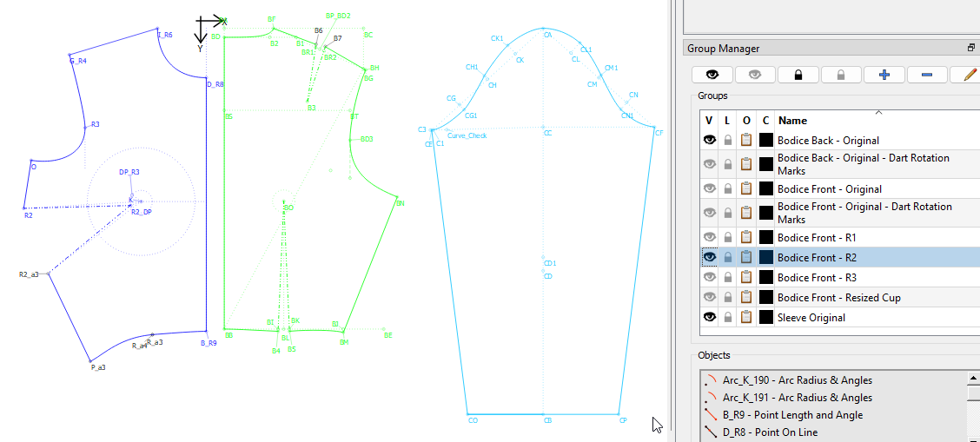Open objects clipboard icon for Sleeve Original

(x=746, y=318)
